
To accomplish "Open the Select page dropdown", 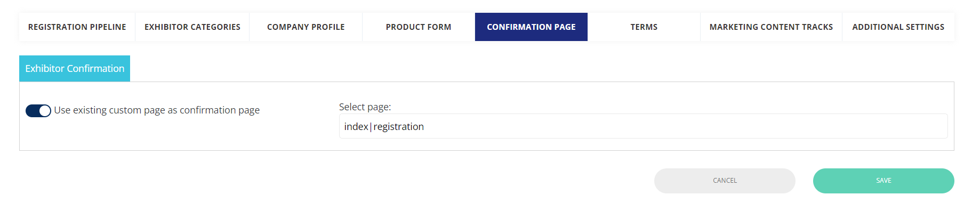I will click(x=643, y=126).
